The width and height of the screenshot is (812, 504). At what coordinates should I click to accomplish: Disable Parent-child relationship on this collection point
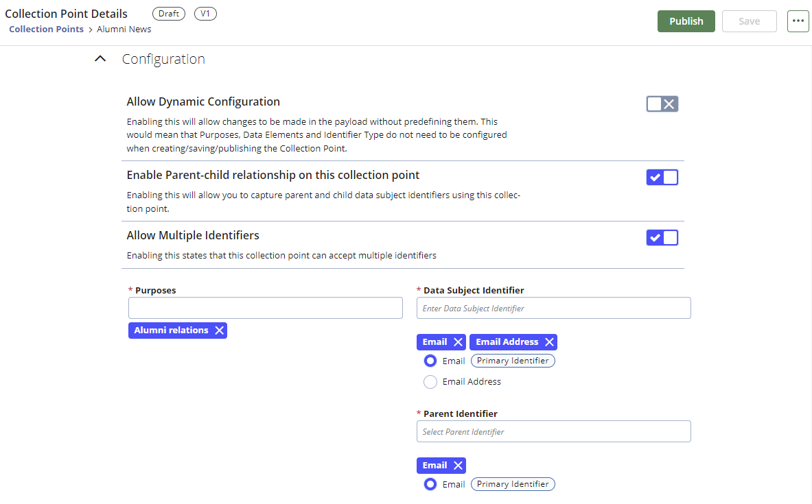pyautogui.click(x=662, y=177)
